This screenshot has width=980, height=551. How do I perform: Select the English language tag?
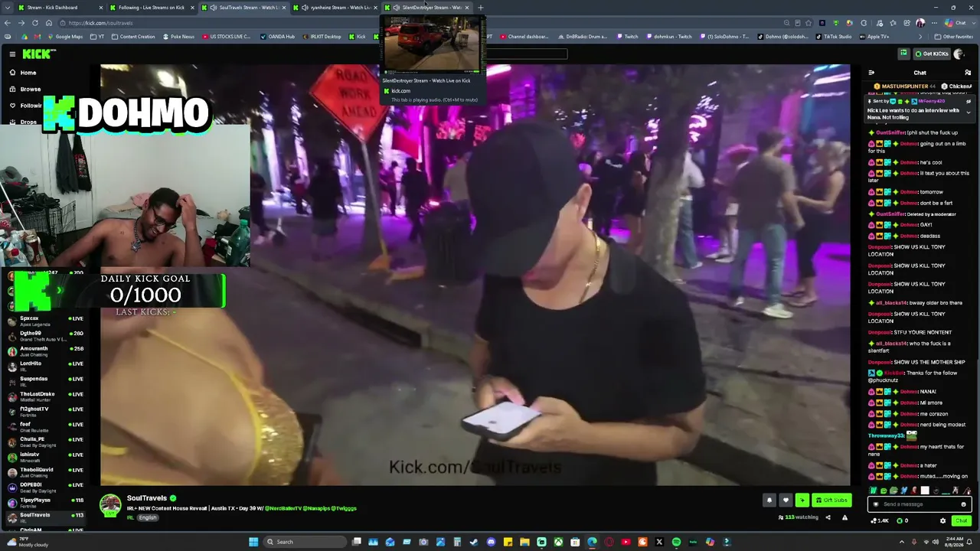coord(148,518)
